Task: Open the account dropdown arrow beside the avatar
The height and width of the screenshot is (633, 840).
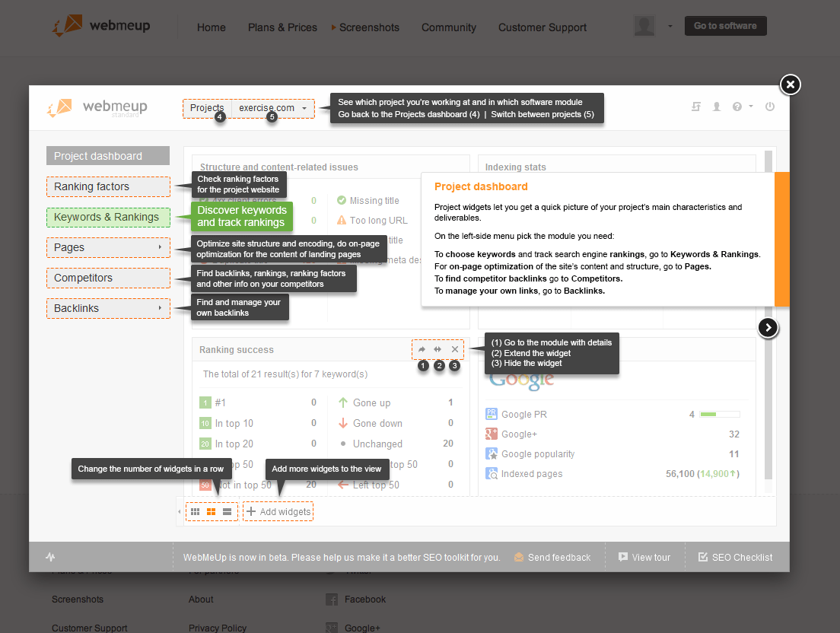Action: tap(670, 26)
